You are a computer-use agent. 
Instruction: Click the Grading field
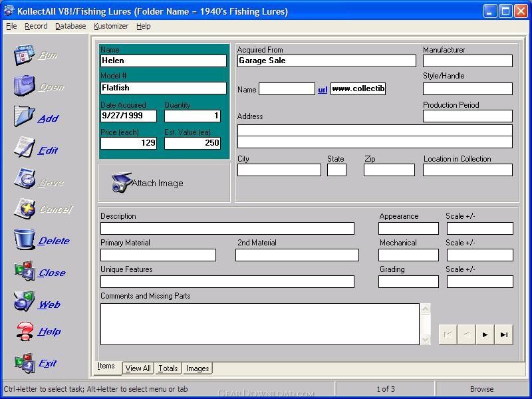[408, 281]
